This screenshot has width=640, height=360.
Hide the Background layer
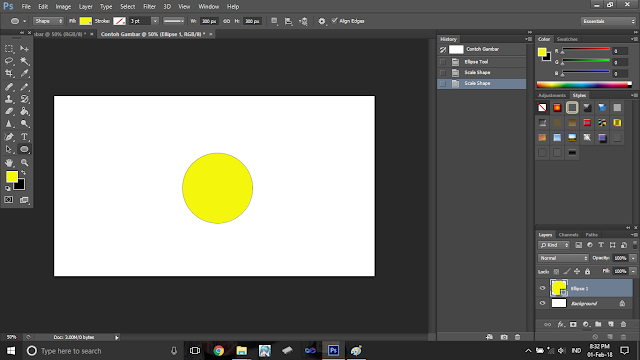(x=542, y=303)
